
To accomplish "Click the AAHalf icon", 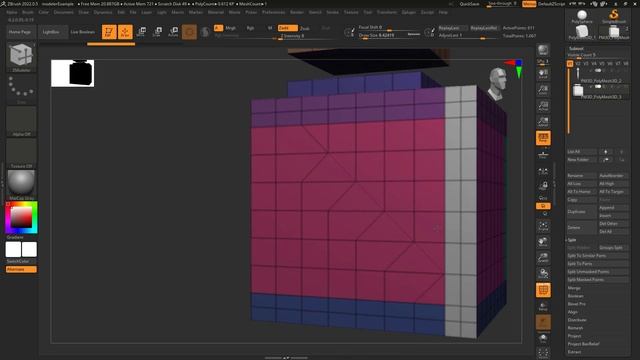I will click(x=543, y=122).
